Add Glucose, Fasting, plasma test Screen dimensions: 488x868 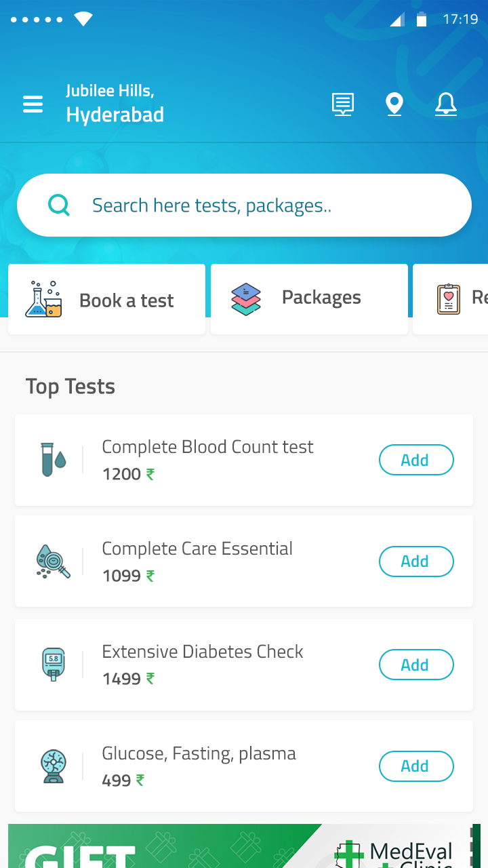[x=415, y=766]
